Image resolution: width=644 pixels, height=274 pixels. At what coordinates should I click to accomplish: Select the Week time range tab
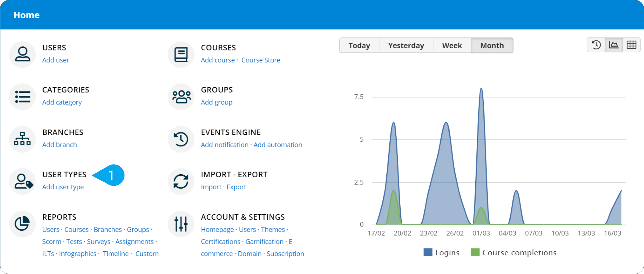pos(452,45)
